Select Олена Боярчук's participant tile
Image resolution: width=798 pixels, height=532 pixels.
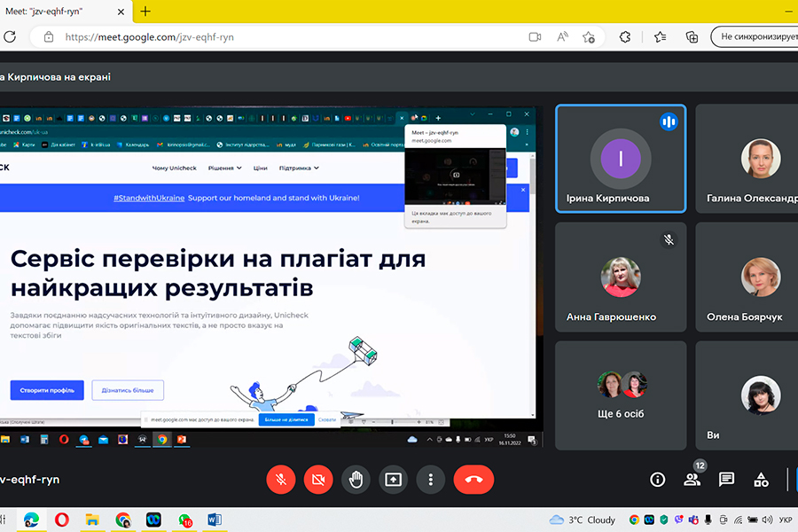(747, 278)
